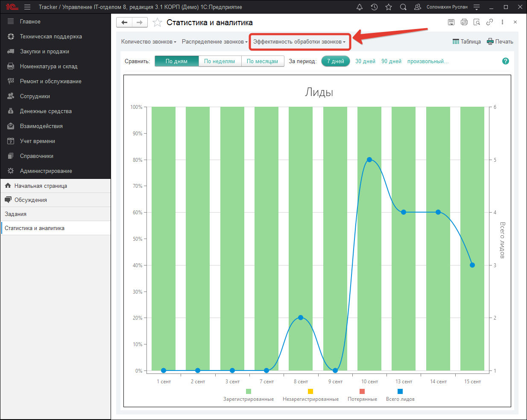The image size is (527, 420).
Task: Switch comparison to По неделям
Action: click(220, 61)
